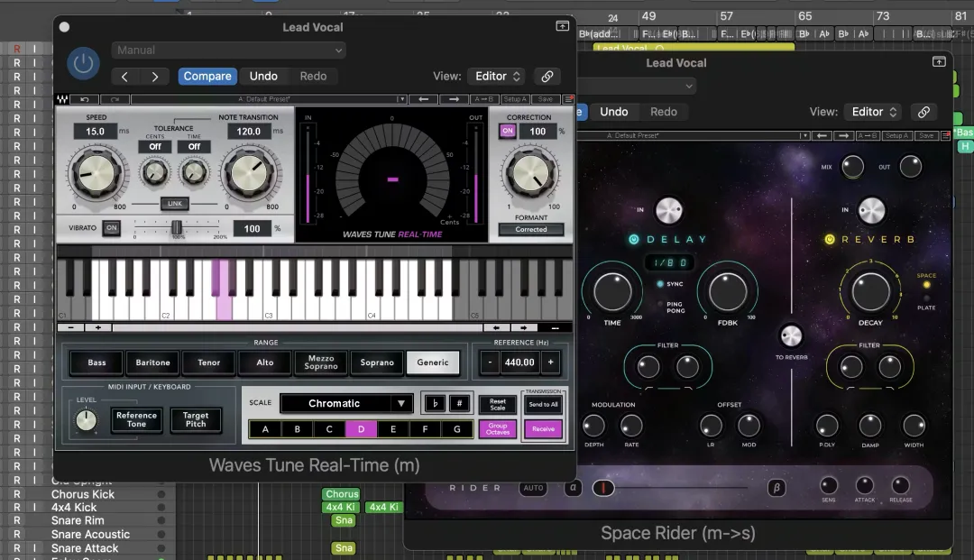Click Rider beta button in Space Rider
This screenshot has height=560, width=974.
[x=776, y=488]
